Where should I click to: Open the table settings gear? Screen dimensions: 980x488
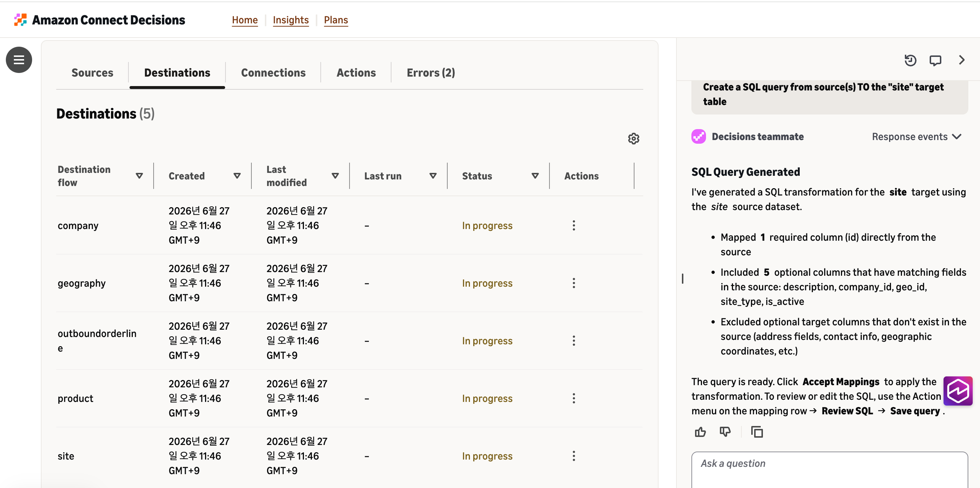(633, 139)
